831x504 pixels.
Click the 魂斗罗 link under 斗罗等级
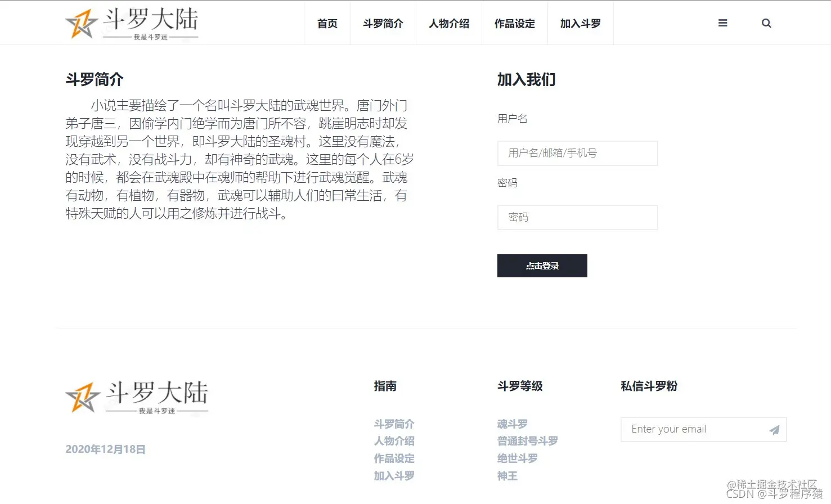click(511, 424)
